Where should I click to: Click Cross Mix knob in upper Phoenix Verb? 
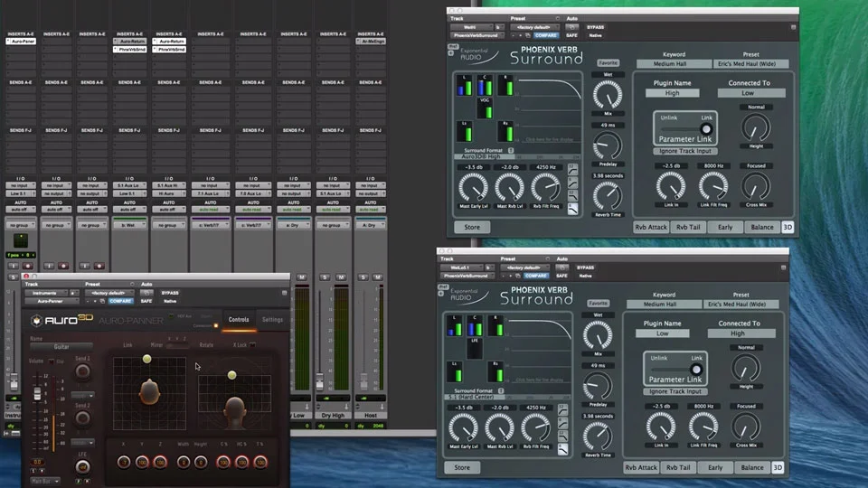756,186
